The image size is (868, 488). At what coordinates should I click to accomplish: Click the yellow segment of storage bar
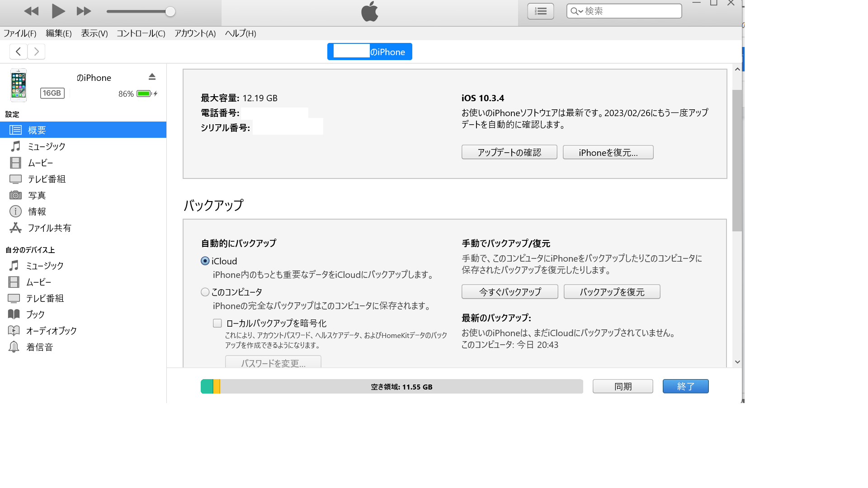pyautogui.click(x=217, y=386)
